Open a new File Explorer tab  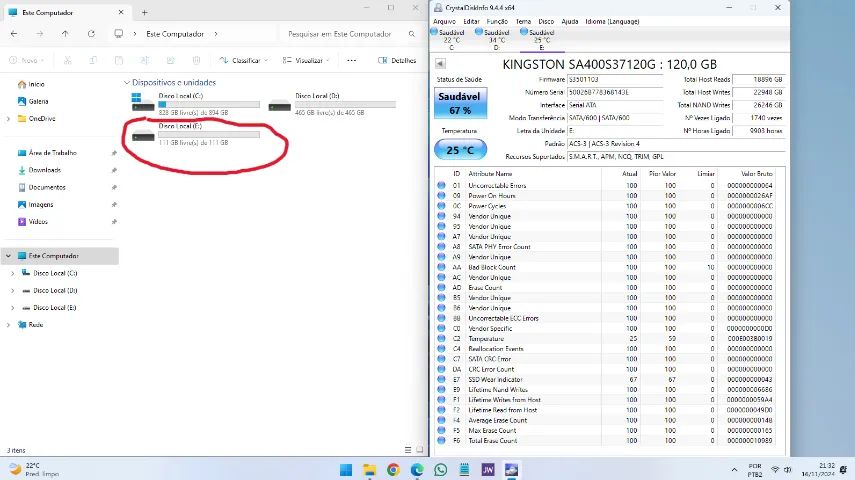point(144,12)
